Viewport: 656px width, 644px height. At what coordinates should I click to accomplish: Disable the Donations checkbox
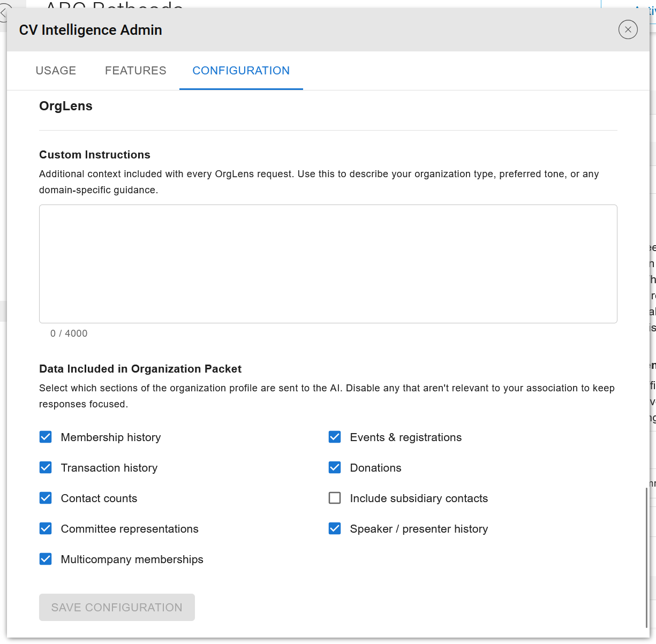click(x=335, y=468)
